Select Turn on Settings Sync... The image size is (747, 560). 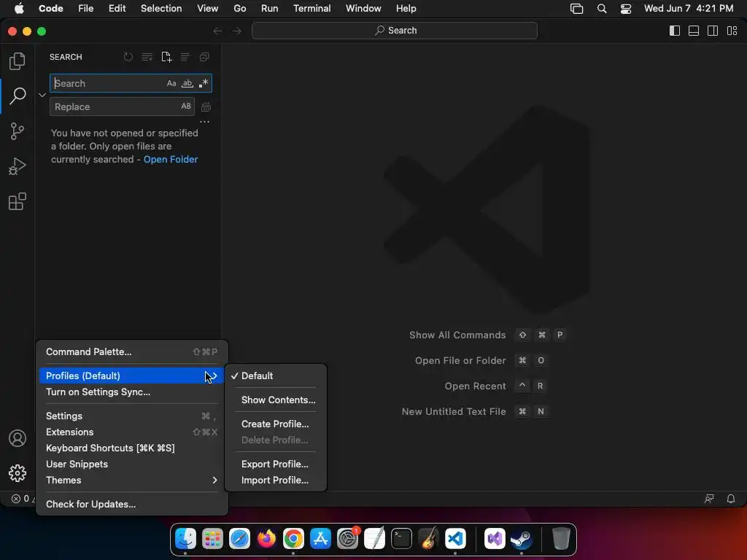[131, 392]
